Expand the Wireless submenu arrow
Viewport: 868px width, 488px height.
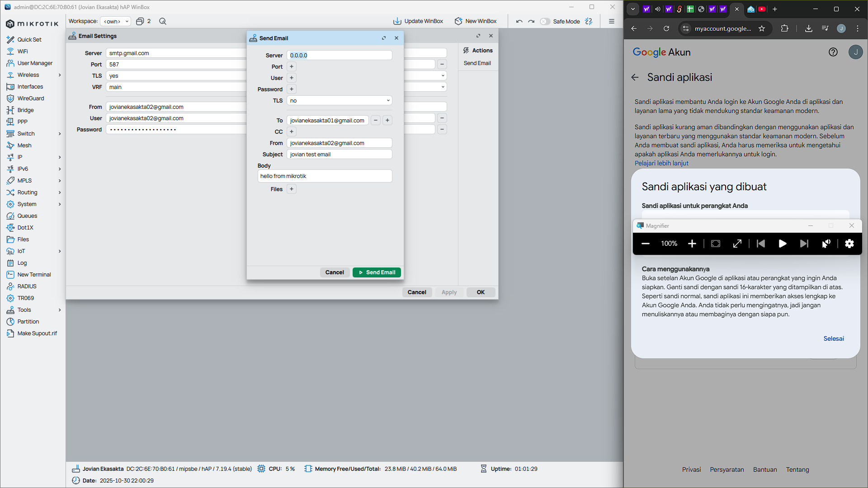coord(60,75)
